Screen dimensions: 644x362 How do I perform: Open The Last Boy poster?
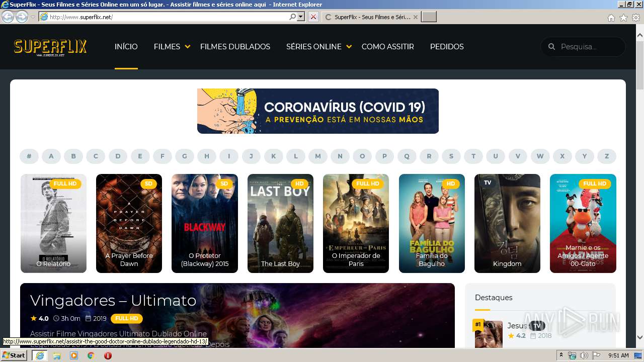[280, 223]
